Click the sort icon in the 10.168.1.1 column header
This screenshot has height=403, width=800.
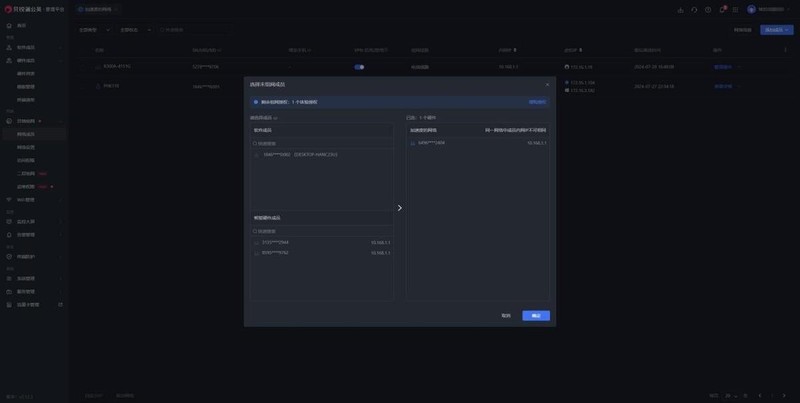coord(515,50)
